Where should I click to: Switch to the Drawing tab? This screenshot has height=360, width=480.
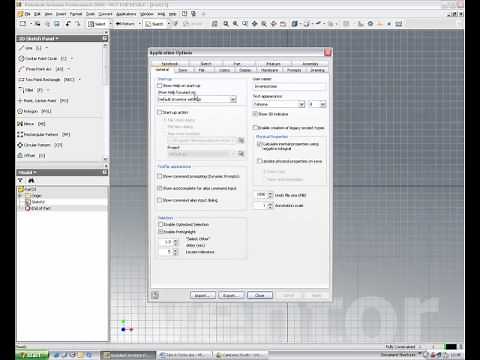coord(317,70)
